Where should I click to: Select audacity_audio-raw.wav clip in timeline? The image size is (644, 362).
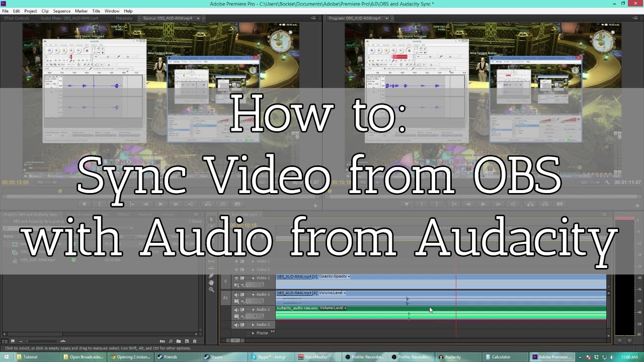pyautogui.click(x=441, y=312)
